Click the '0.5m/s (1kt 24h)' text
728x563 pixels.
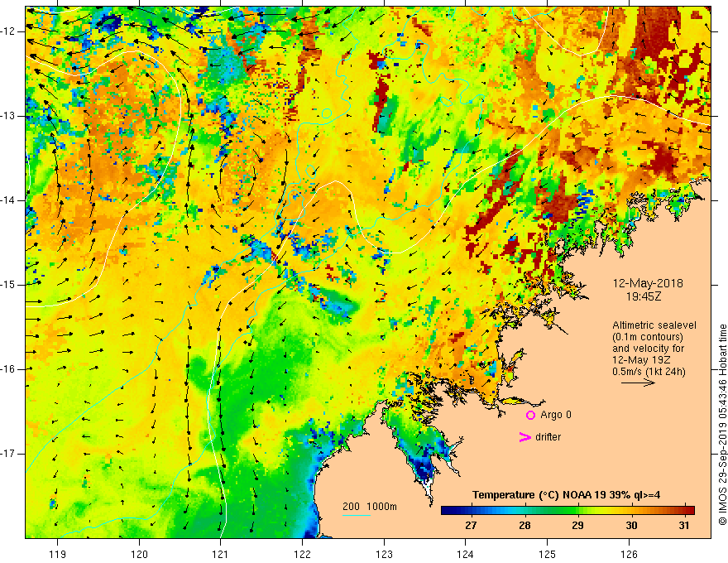coord(649,372)
